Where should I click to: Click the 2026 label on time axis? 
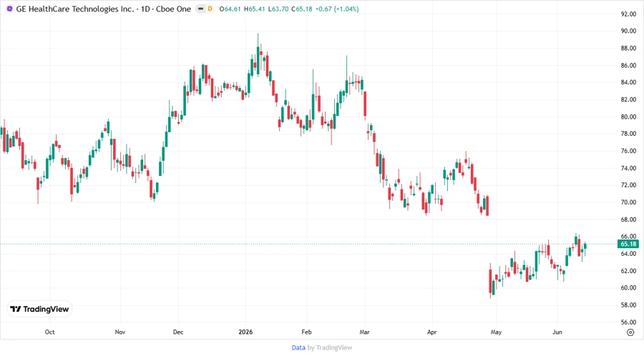click(245, 332)
